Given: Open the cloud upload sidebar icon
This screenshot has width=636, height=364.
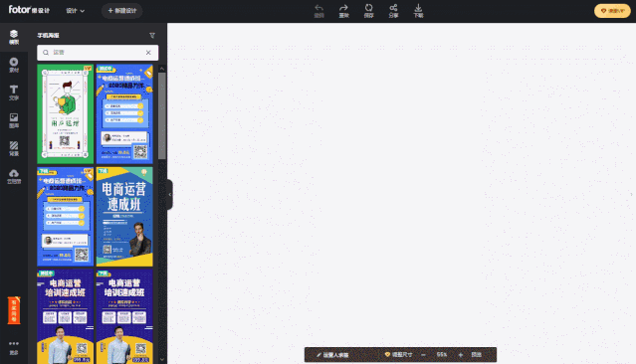Looking at the screenshot, I should (14, 176).
